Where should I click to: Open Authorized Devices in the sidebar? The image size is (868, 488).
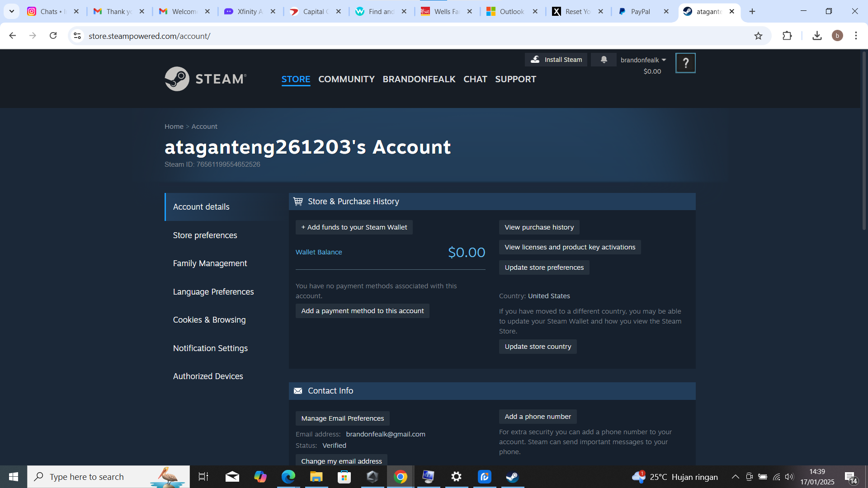tap(208, 376)
